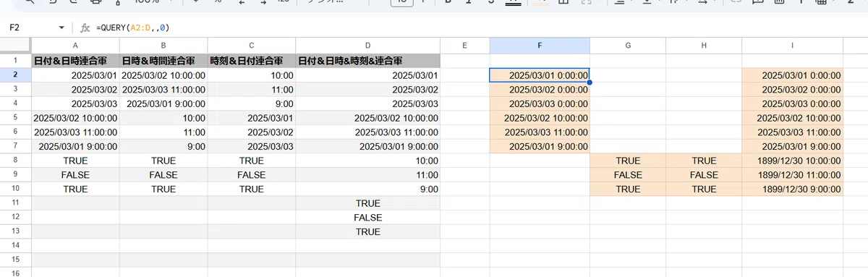Select row 4 header
Screen dimensions: 868x277
[x=15, y=103]
